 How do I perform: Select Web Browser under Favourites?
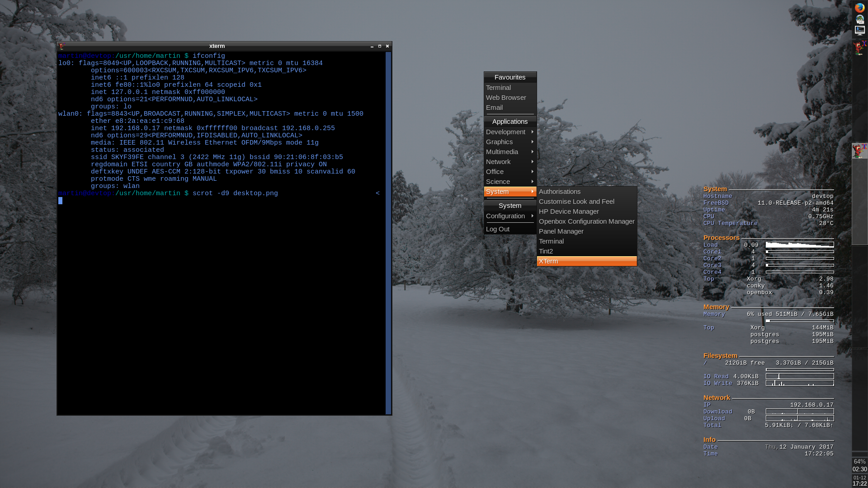coord(506,98)
